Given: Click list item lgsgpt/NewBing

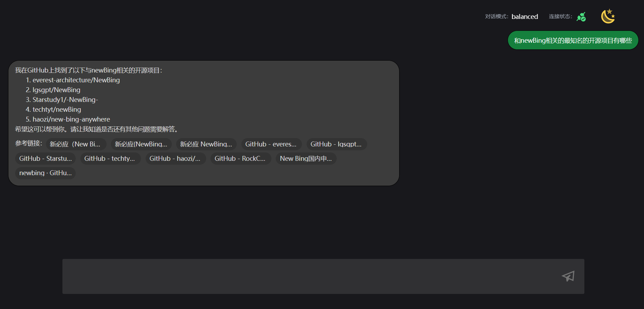Looking at the screenshot, I should tap(56, 90).
